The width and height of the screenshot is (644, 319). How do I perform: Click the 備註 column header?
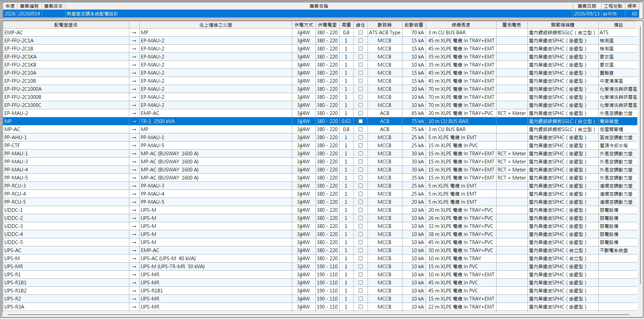[x=618, y=25]
